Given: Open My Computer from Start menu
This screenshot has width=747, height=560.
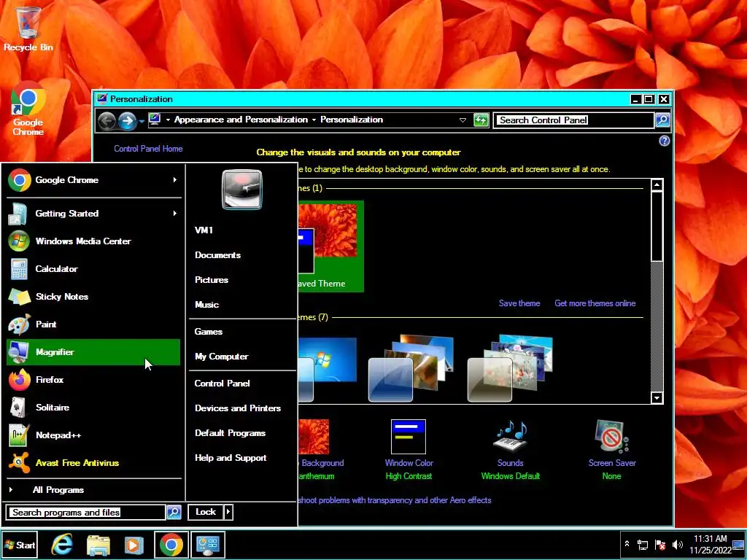Looking at the screenshot, I should [222, 357].
